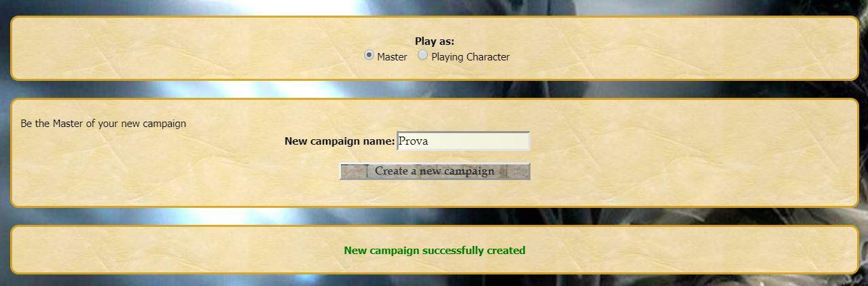This screenshot has width=868, height=286.
Task: Click empty space after Prova in name field
Action: [x=479, y=141]
